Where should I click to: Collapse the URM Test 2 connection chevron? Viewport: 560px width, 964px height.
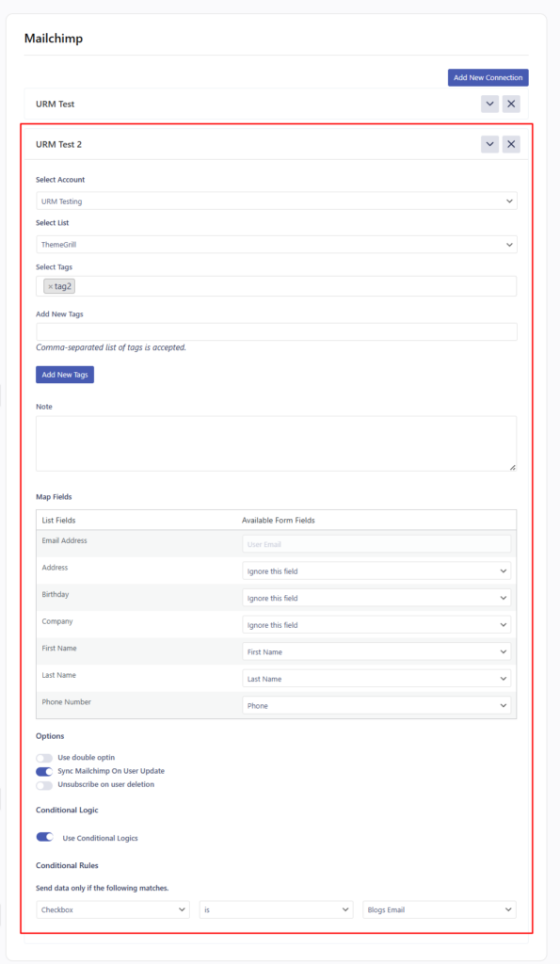tap(489, 144)
